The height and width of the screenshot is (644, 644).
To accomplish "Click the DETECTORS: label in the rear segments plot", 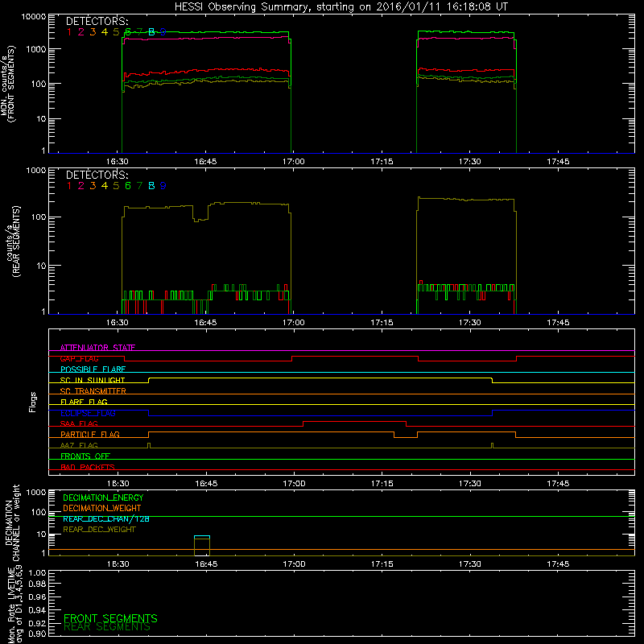I will pos(97,175).
